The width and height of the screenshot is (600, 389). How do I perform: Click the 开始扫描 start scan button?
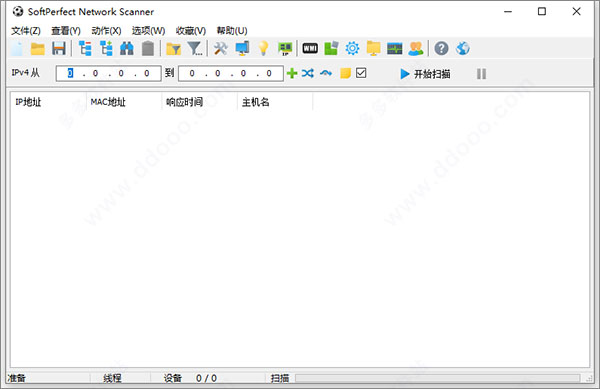[x=425, y=73]
